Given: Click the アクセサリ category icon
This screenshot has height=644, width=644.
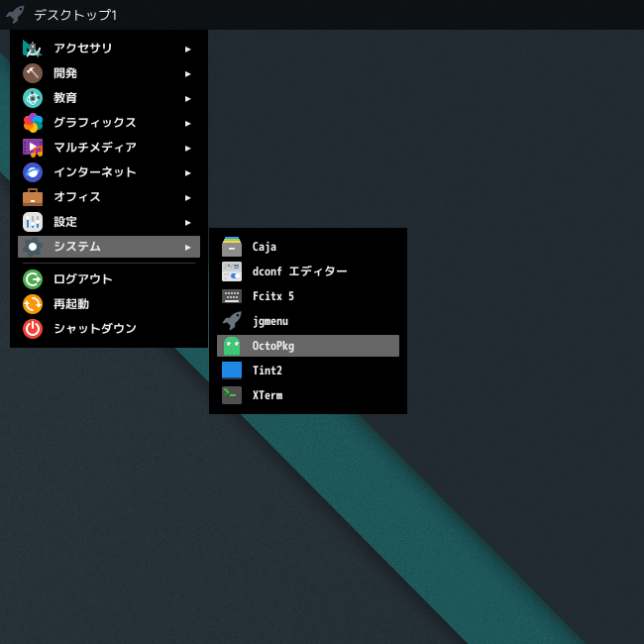Looking at the screenshot, I should pos(33,49).
